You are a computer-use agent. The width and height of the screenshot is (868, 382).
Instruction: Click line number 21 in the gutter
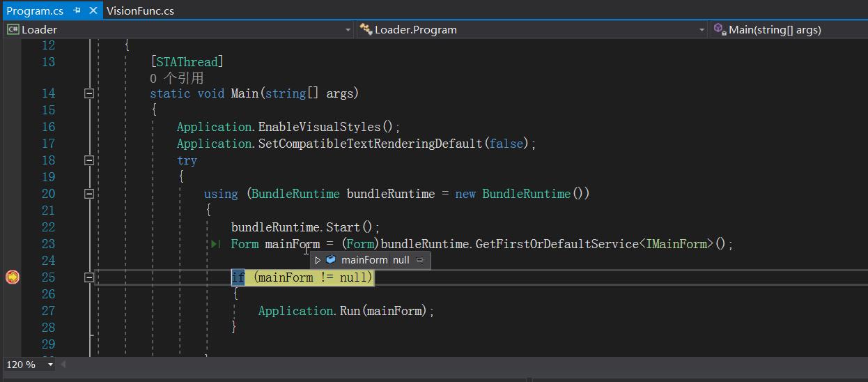click(x=48, y=211)
